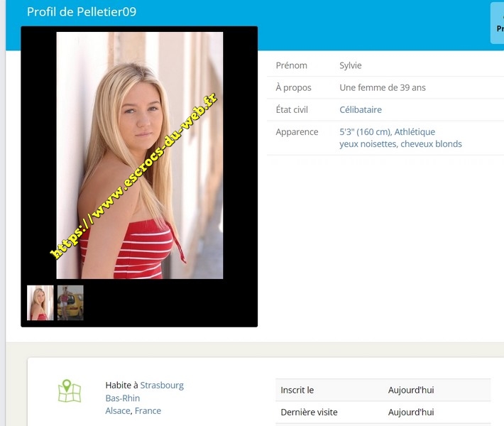
Task: Click the first name Sylvie value
Action: pyautogui.click(x=351, y=65)
